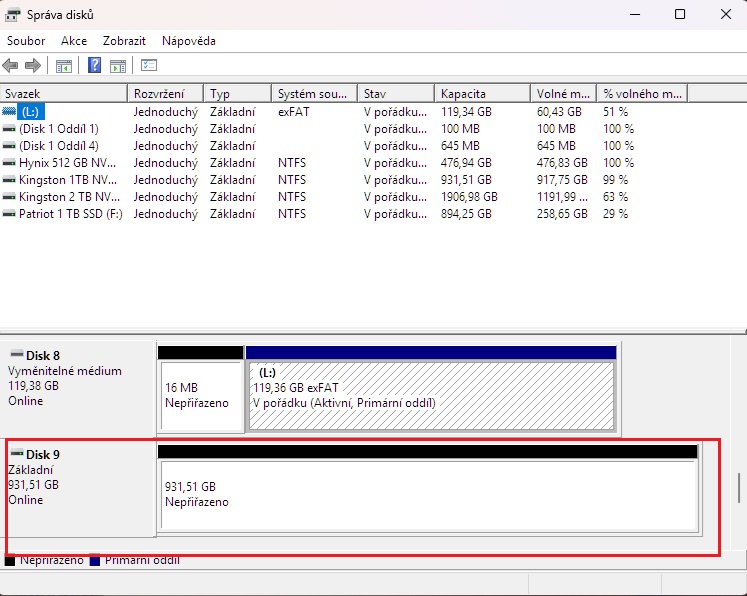Image resolution: width=747 pixels, height=596 pixels.
Task: Sort by the Typ column header
Action: point(238,94)
